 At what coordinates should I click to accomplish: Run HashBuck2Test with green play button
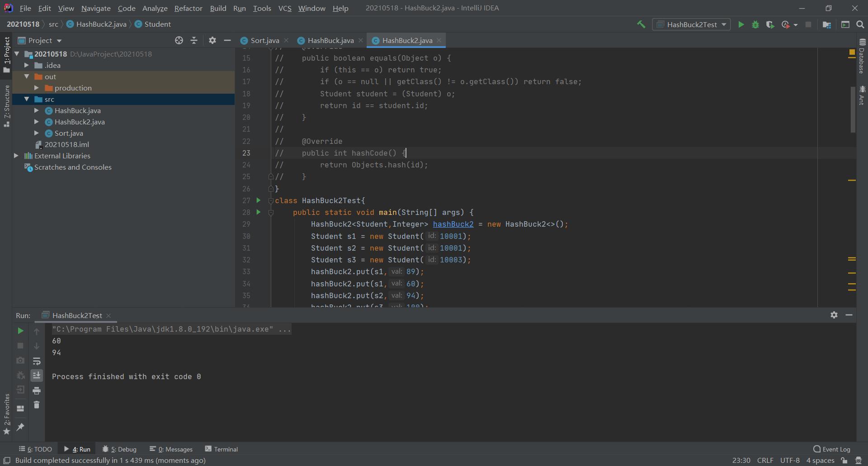point(741,24)
